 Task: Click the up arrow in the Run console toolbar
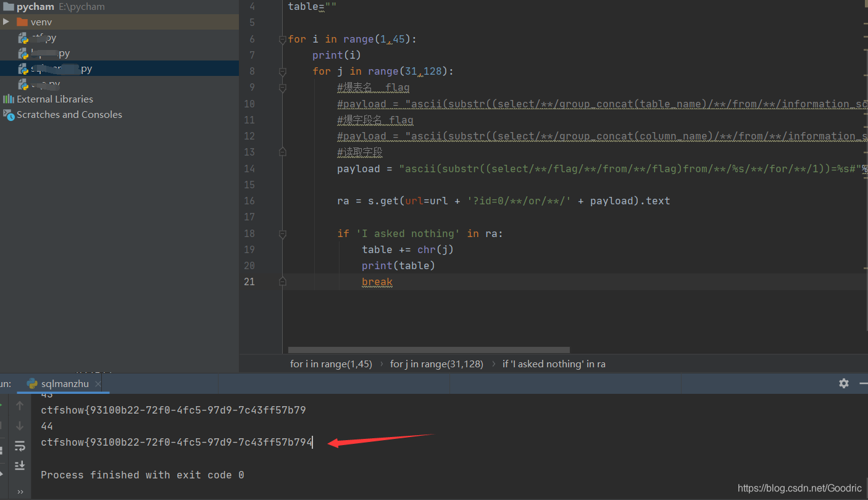tap(20, 406)
